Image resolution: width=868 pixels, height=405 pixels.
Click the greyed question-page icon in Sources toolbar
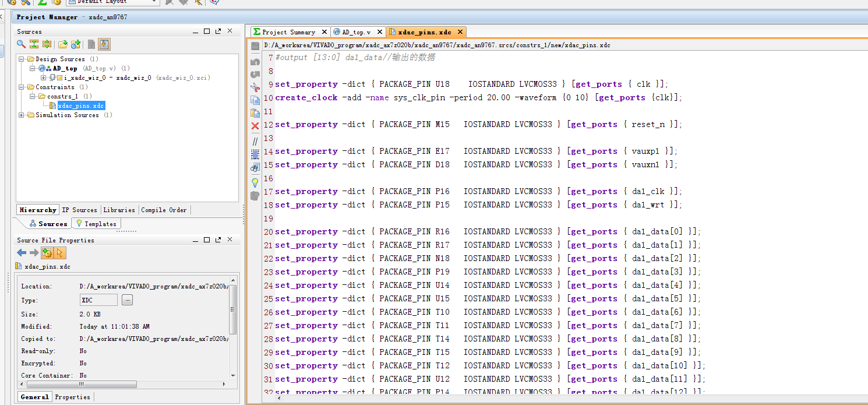(x=91, y=44)
